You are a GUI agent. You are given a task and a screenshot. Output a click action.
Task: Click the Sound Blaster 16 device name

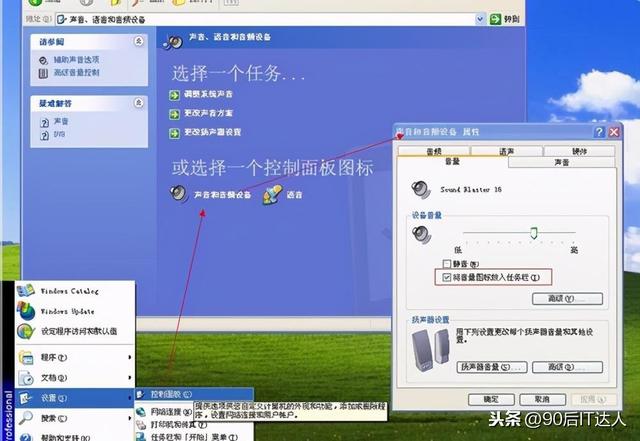[471, 189]
